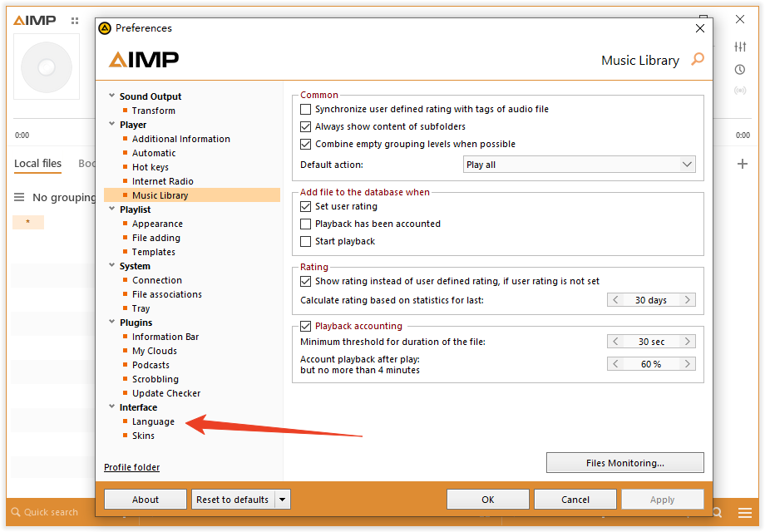The width and height of the screenshot is (765, 532).
Task: Click the Quick search magnifier icon
Action: (x=16, y=512)
